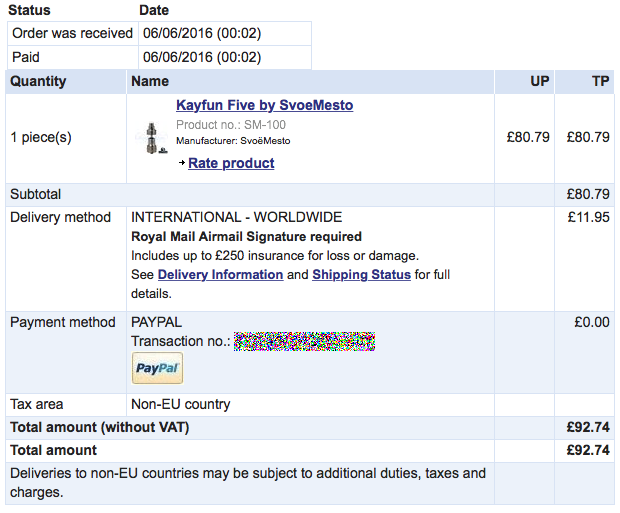
Task: Open the Rate product link
Action: pyautogui.click(x=231, y=163)
